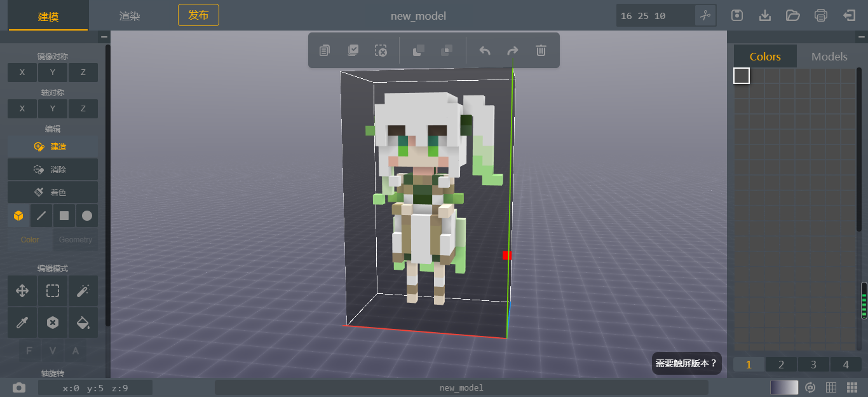868x397 pixels.
Task: Select the magic wand tool
Action: click(x=83, y=291)
